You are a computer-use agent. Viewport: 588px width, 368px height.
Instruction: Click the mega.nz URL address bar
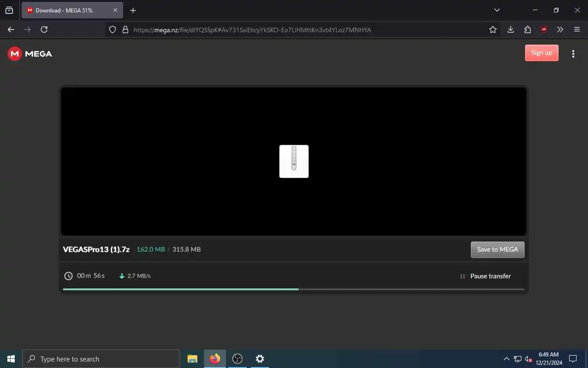[303, 30]
